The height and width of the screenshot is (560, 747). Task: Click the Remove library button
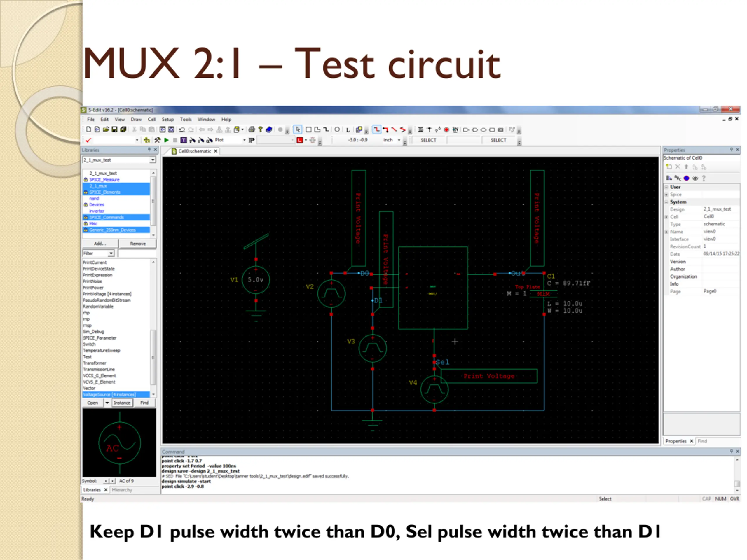(x=138, y=243)
